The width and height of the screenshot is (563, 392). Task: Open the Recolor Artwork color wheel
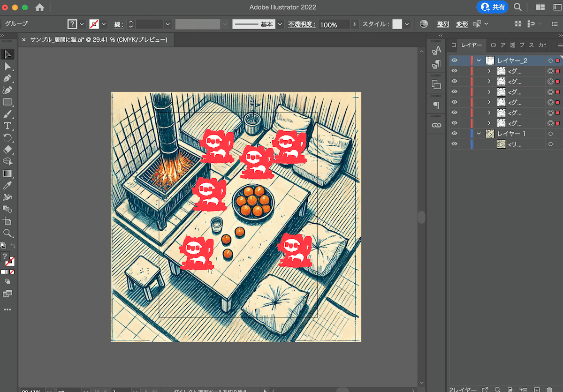[x=424, y=24]
